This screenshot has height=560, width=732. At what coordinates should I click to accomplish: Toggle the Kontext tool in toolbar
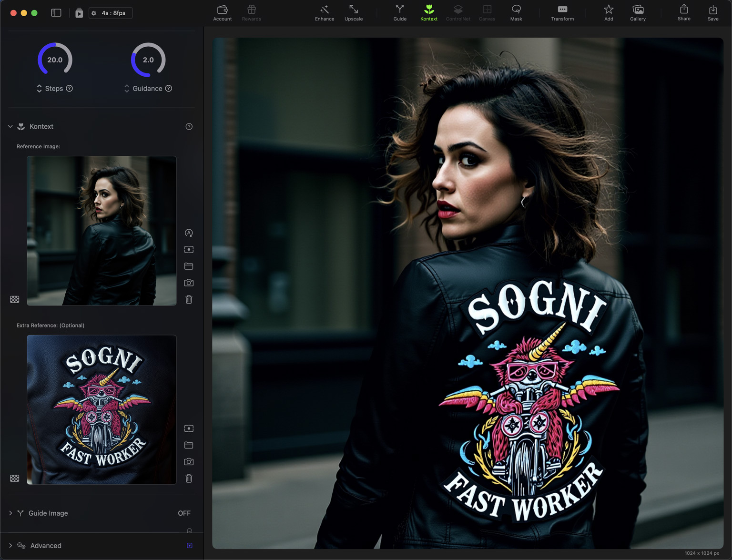[429, 13]
